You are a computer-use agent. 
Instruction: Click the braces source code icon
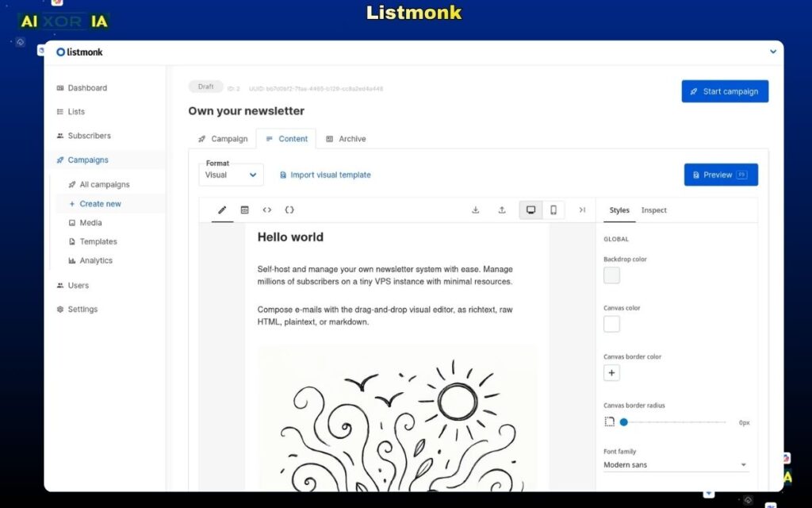[x=289, y=210]
